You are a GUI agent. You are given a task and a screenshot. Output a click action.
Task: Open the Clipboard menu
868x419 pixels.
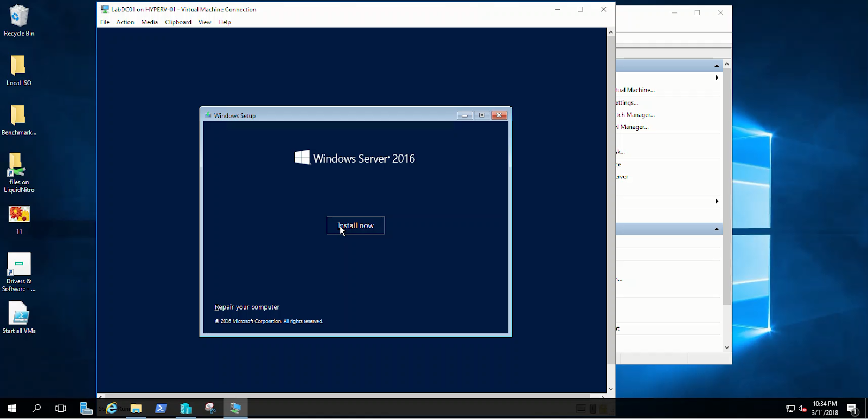coord(178,22)
